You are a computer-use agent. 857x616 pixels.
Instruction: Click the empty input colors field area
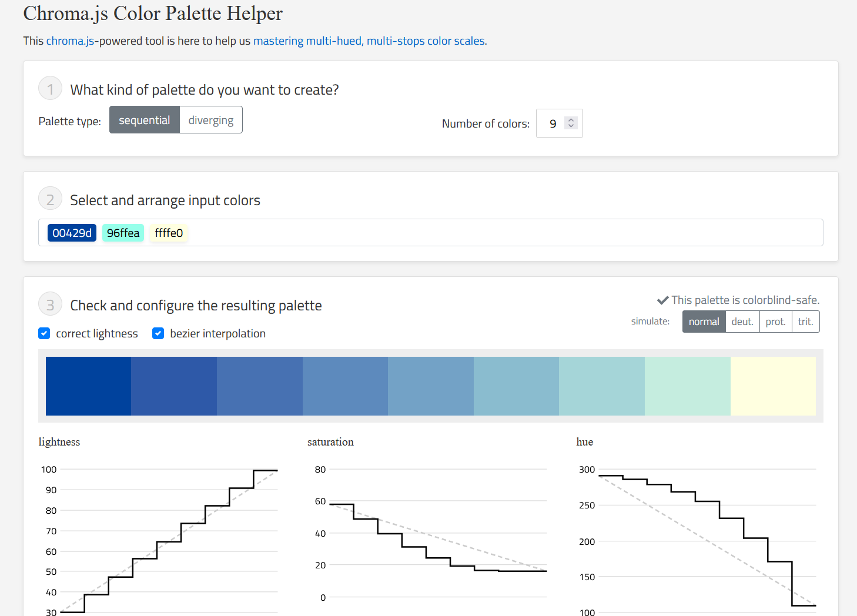point(500,233)
